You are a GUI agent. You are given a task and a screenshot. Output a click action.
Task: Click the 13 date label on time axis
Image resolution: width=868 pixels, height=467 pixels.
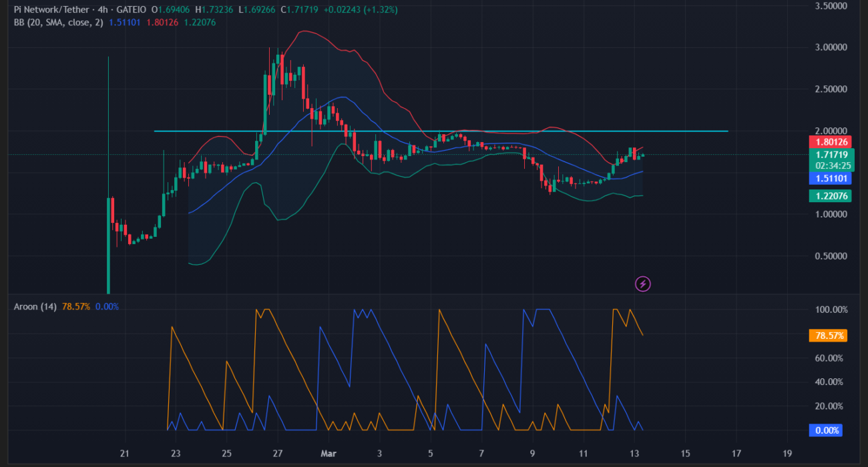tap(634, 454)
